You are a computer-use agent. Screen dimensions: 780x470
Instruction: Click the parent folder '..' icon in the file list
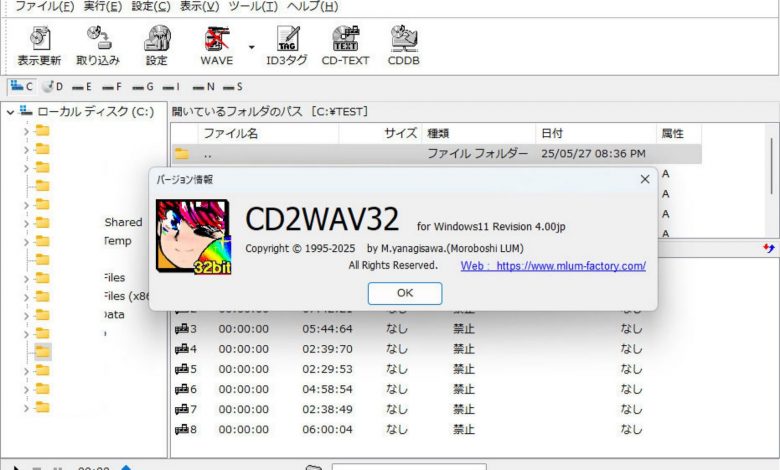point(182,154)
